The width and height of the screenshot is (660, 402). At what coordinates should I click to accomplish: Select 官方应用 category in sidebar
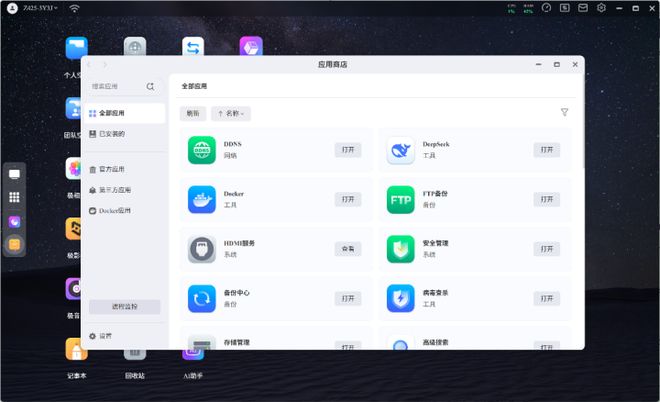tap(114, 169)
